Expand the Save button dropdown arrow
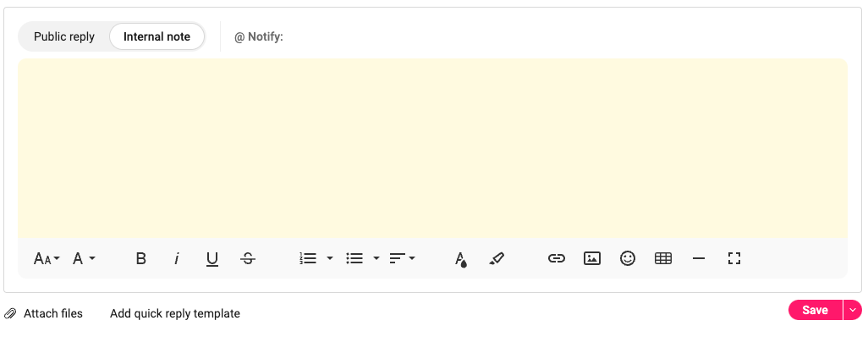The height and width of the screenshot is (337, 868). coord(853,310)
